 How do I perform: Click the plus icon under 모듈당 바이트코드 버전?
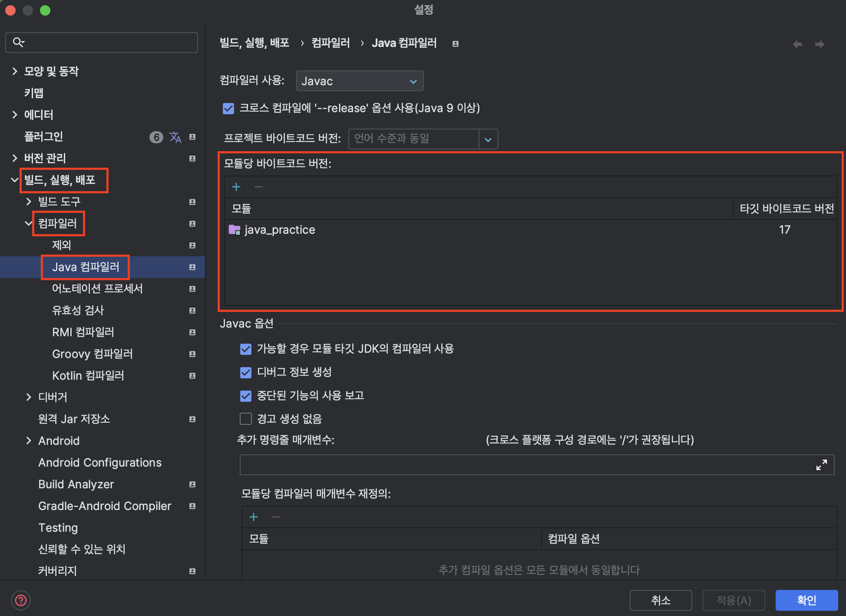[236, 187]
